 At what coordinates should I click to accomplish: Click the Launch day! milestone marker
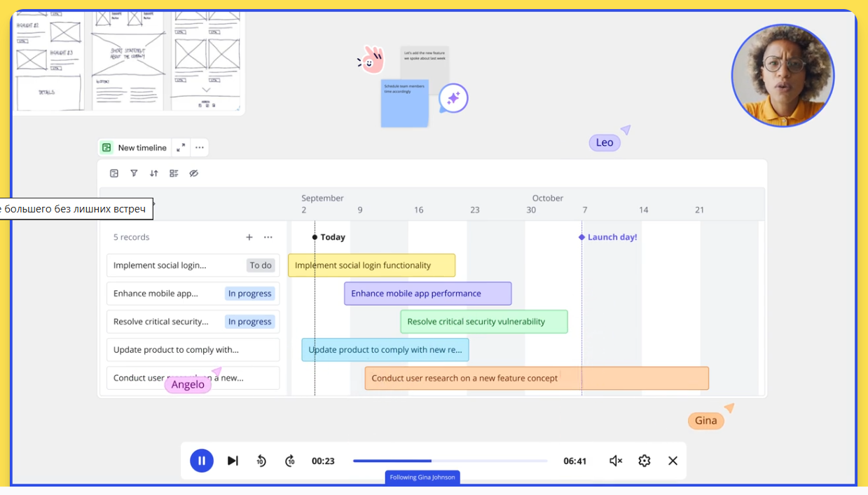click(x=581, y=237)
